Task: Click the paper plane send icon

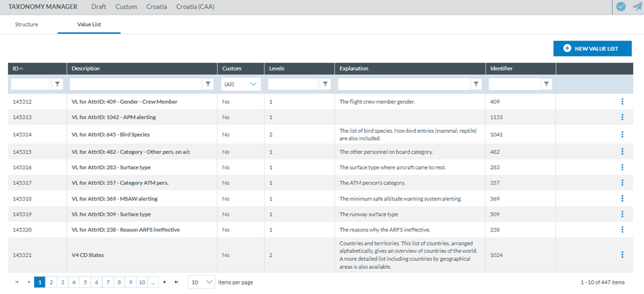Action: 637,7
